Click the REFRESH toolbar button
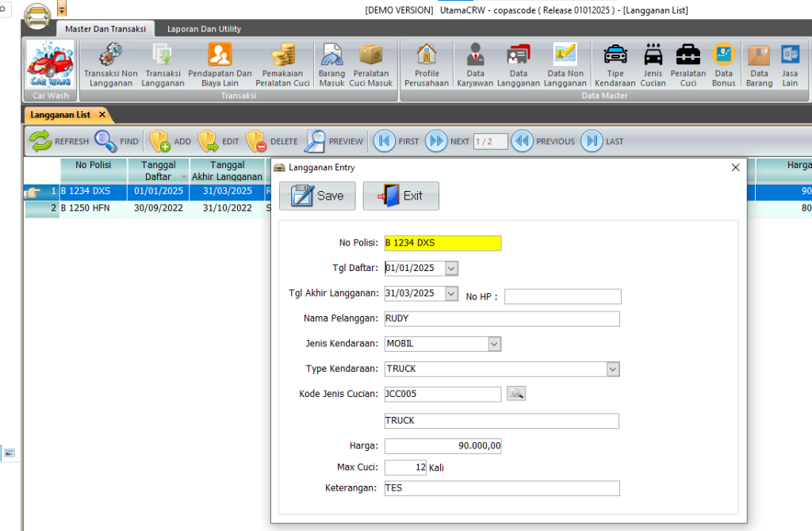812x531 pixels. [x=59, y=142]
